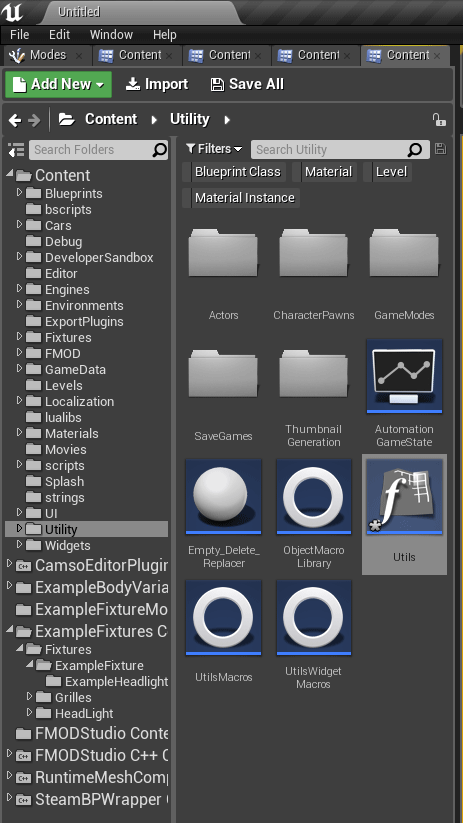463x823 pixels.
Task: Expand the Blueprints folder in tree
Action: point(19,193)
